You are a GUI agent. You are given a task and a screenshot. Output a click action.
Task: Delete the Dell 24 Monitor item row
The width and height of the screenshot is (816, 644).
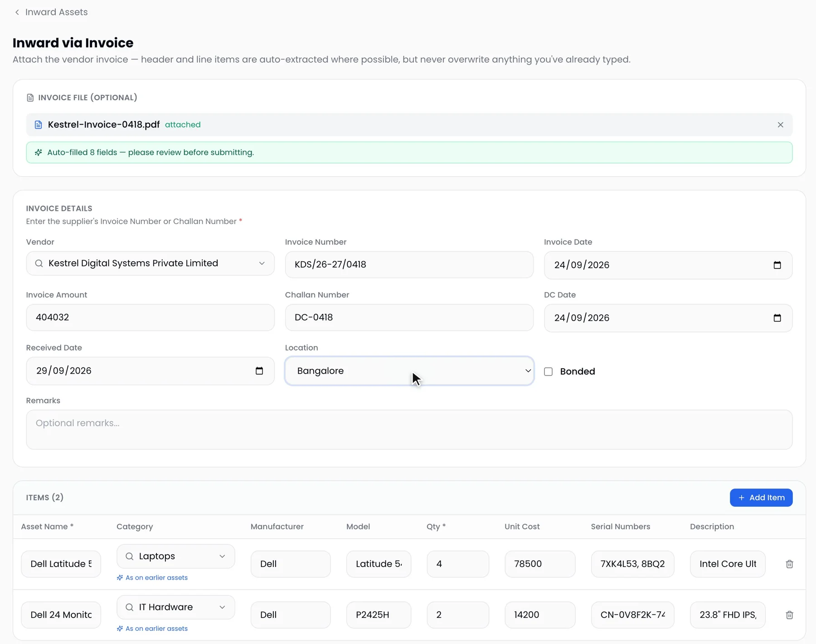[x=789, y=615]
